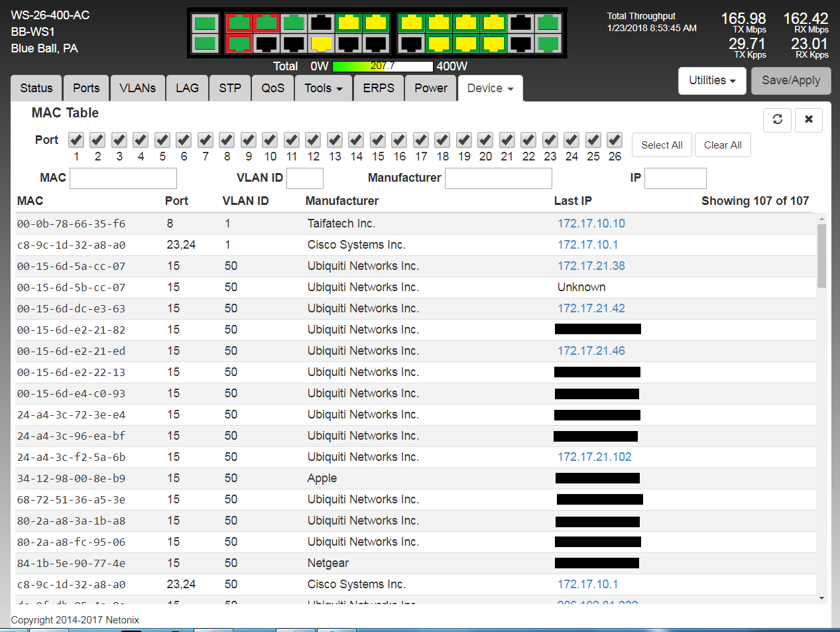Toggle the Port 15 checkbox
The height and width of the screenshot is (632, 840).
click(x=378, y=140)
